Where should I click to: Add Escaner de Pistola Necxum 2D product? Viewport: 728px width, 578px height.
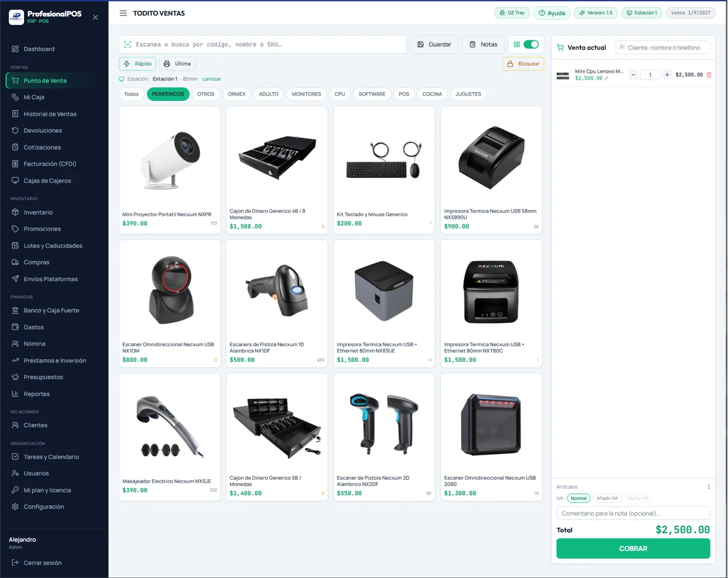[x=384, y=437]
